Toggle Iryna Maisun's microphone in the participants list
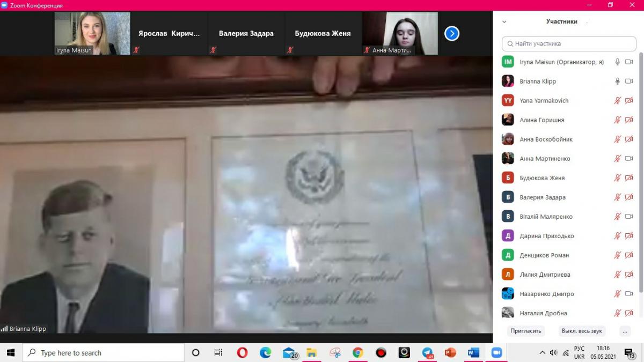The height and width of the screenshot is (362, 644). [618, 62]
